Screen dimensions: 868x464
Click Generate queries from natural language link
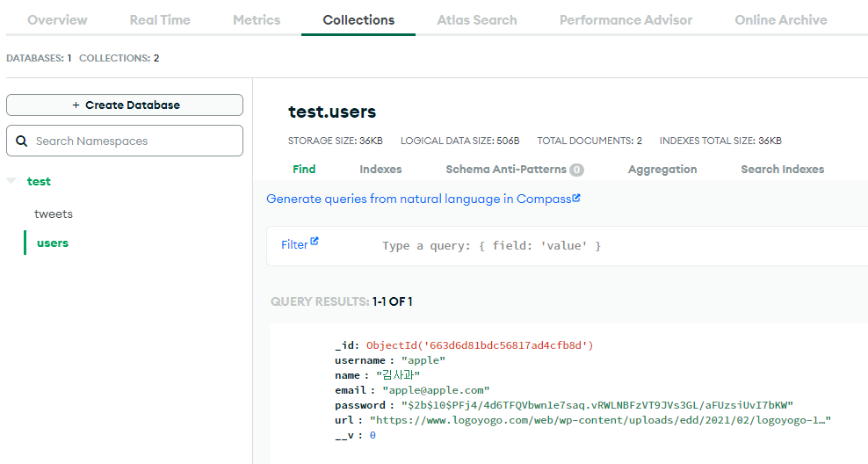[x=418, y=199]
